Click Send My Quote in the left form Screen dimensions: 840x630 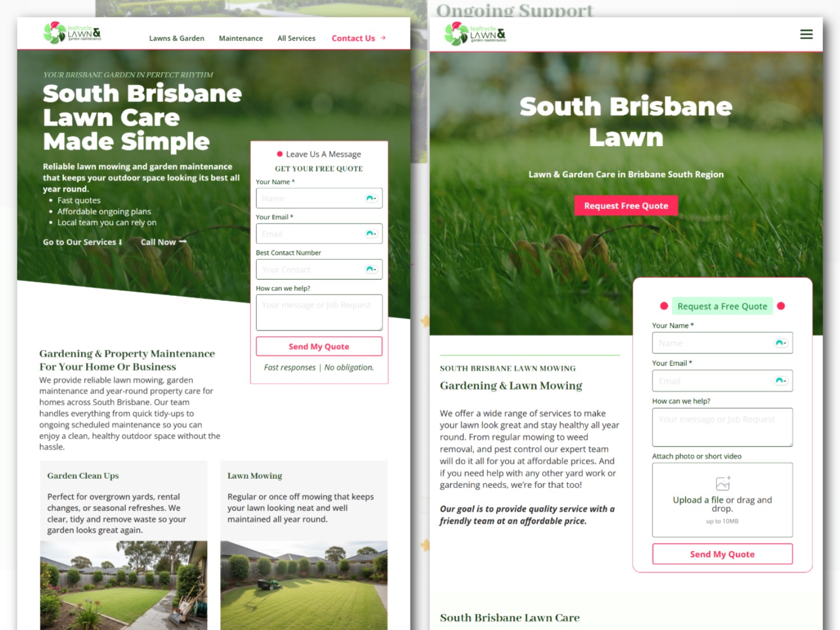[319, 346]
